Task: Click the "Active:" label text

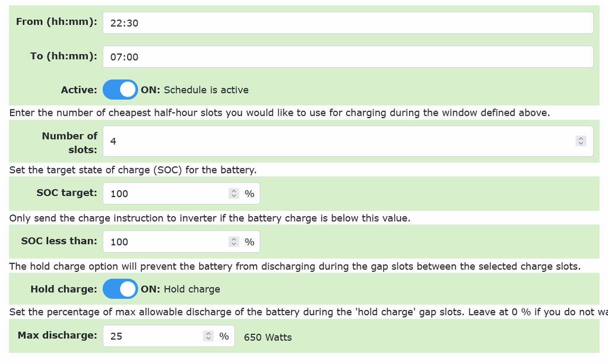Action: [x=78, y=90]
